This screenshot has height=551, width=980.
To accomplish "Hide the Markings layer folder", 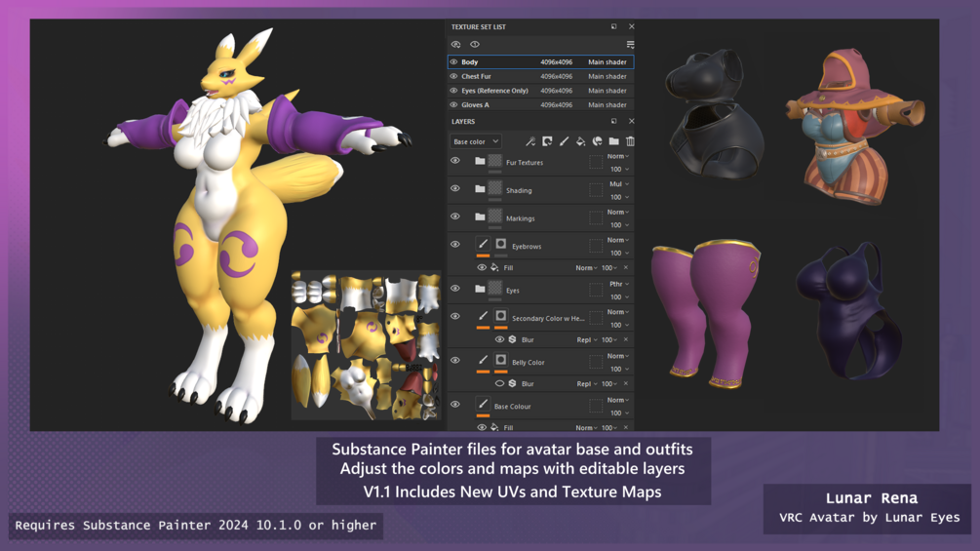I will [455, 216].
